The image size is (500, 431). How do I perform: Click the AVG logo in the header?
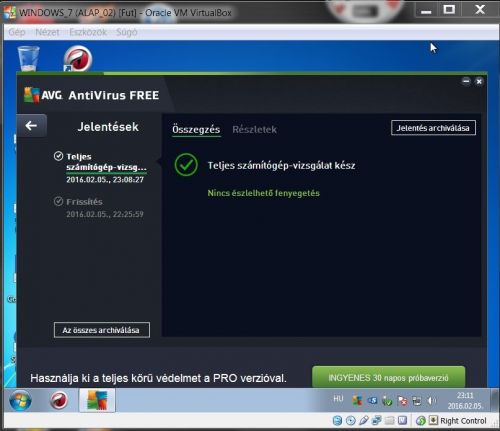click(43, 95)
